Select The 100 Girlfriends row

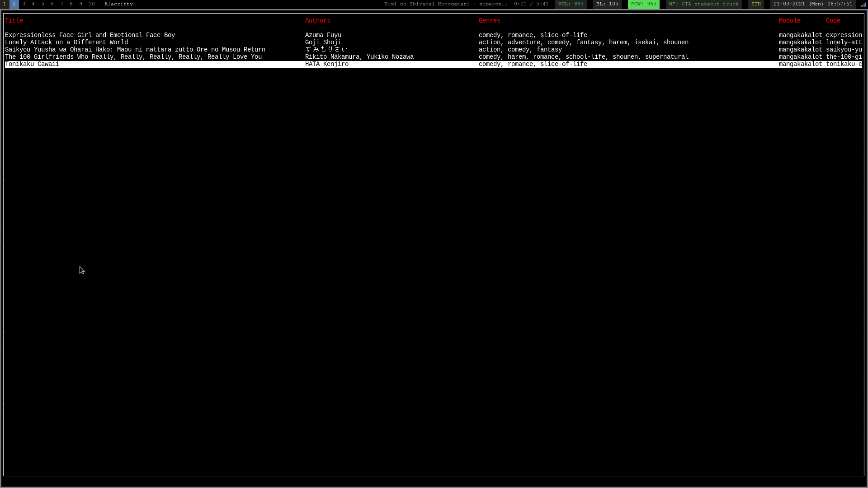tap(133, 57)
